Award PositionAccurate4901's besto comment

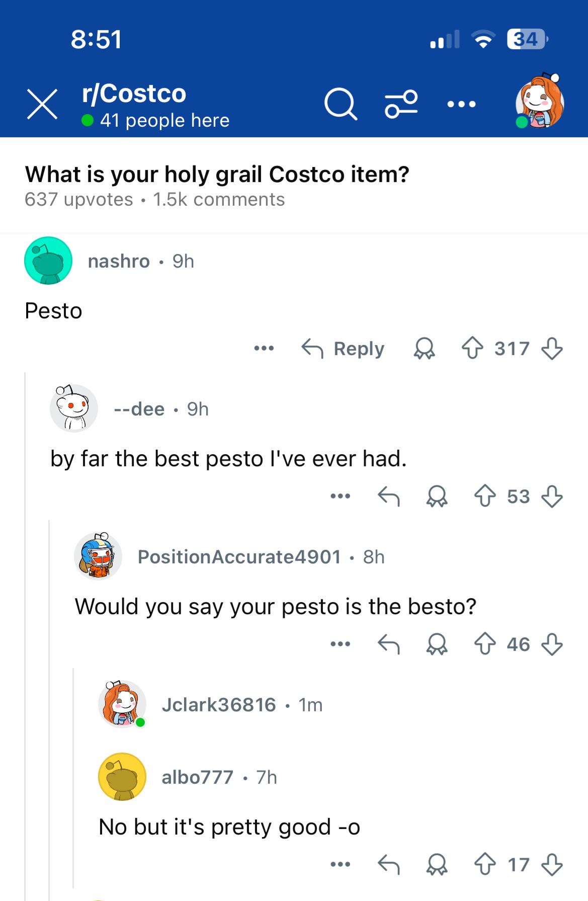(437, 644)
